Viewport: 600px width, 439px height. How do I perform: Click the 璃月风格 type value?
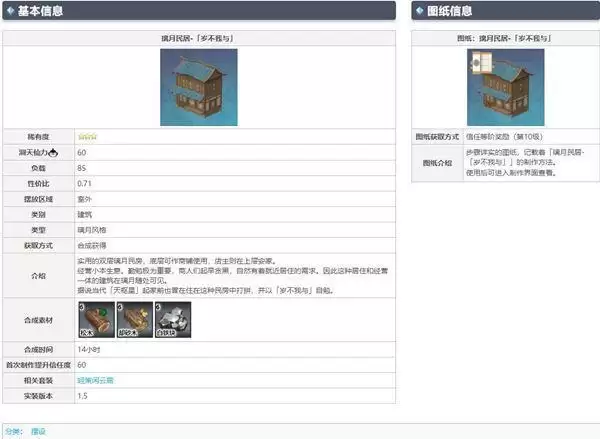pos(92,229)
